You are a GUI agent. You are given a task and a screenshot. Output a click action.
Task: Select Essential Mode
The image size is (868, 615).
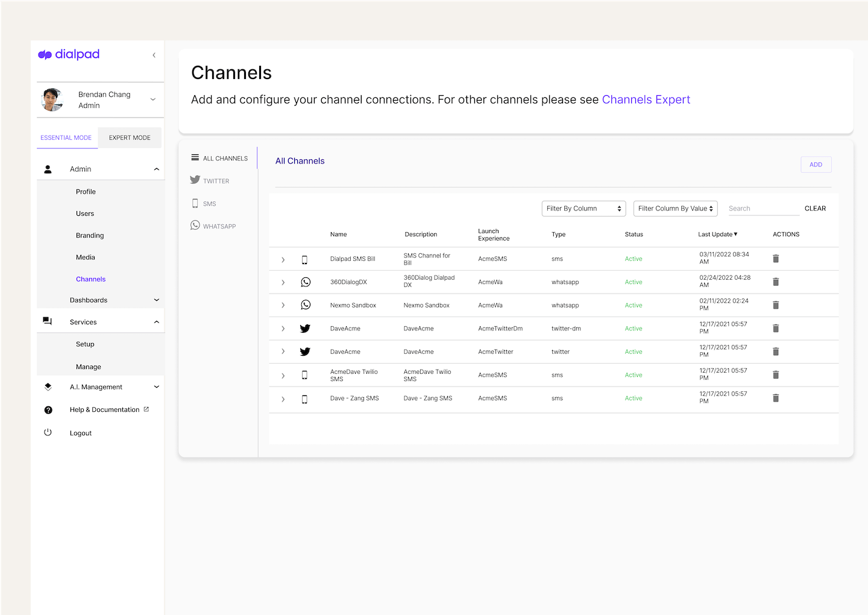coord(66,137)
